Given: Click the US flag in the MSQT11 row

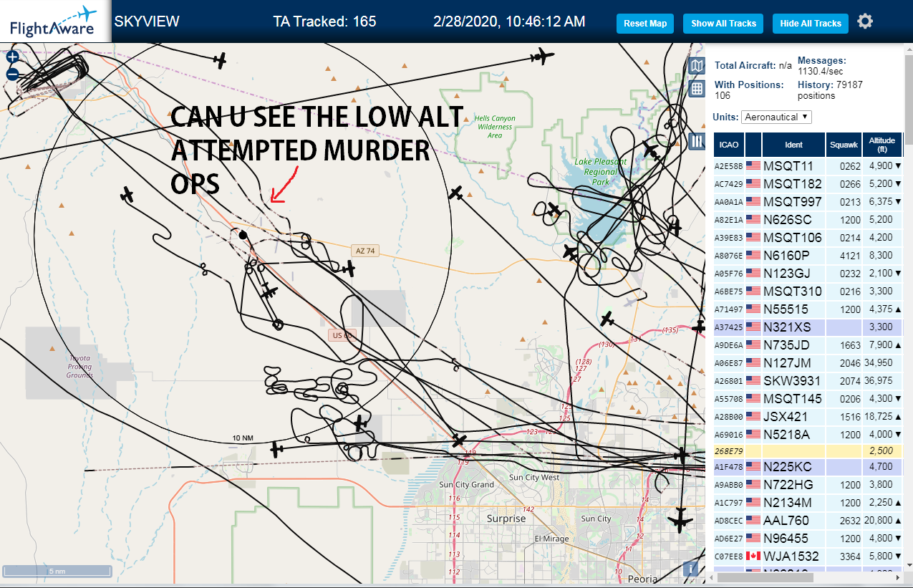Looking at the screenshot, I should [753, 166].
